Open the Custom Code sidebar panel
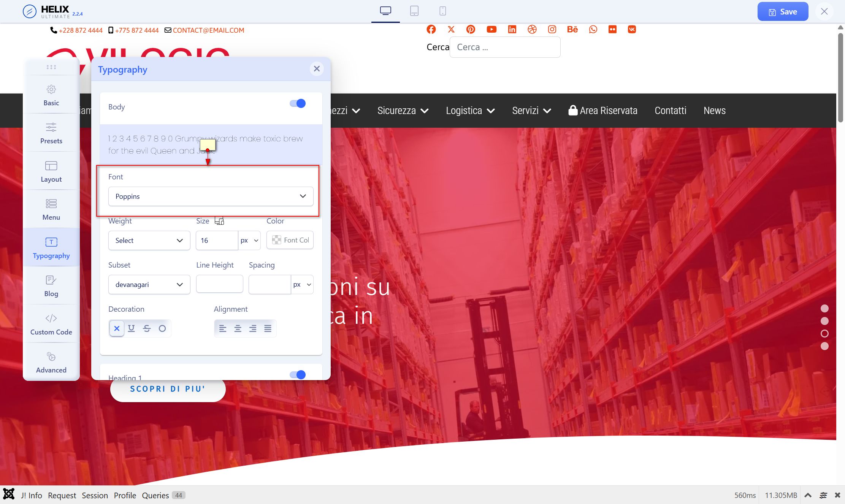 click(x=51, y=323)
